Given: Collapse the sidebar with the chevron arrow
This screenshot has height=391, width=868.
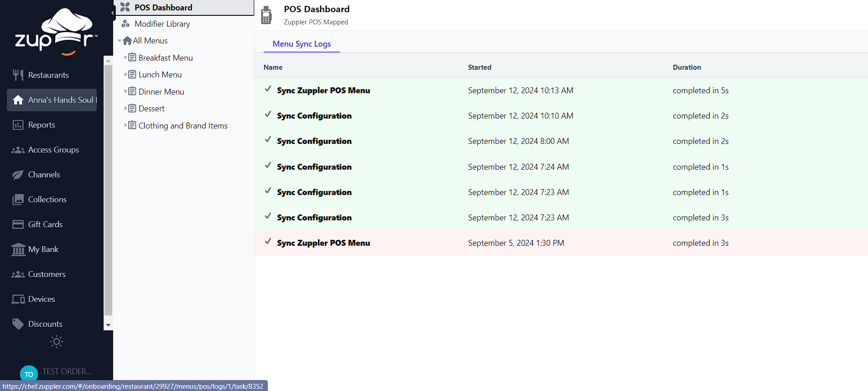Looking at the screenshot, I should [113, 13].
